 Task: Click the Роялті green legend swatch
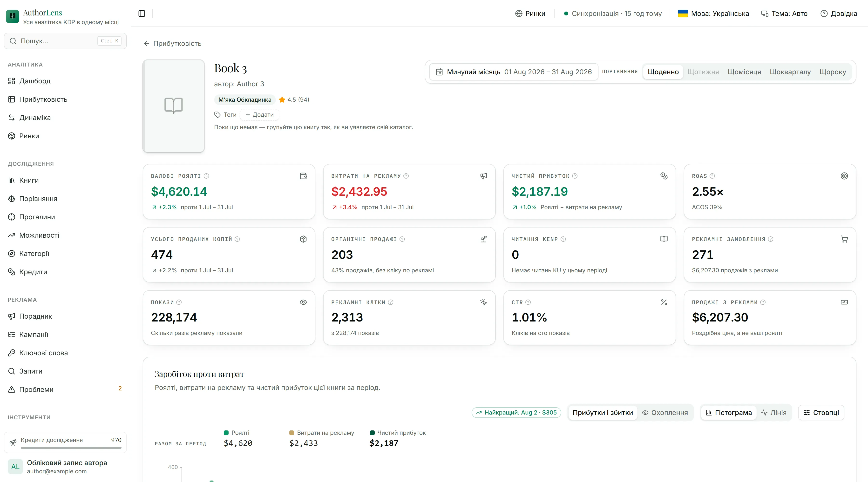point(226,433)
